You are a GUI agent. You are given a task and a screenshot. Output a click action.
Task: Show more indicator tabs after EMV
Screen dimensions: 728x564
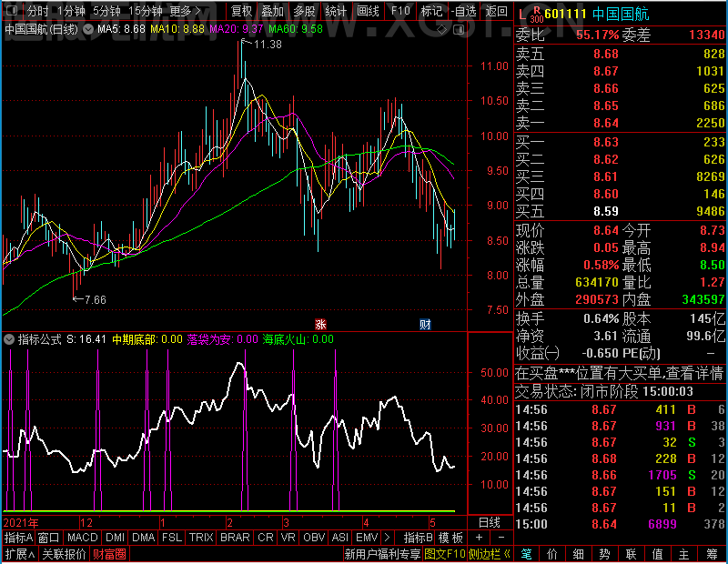pos(388,537)
